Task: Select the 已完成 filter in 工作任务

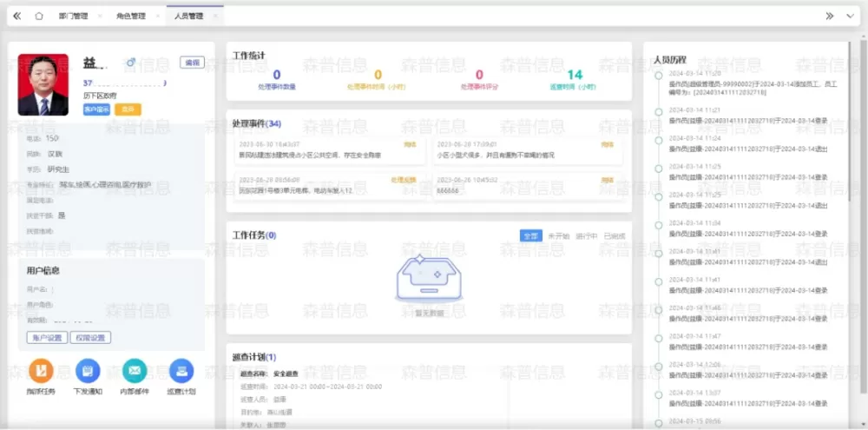Action: tap(615, 236)
